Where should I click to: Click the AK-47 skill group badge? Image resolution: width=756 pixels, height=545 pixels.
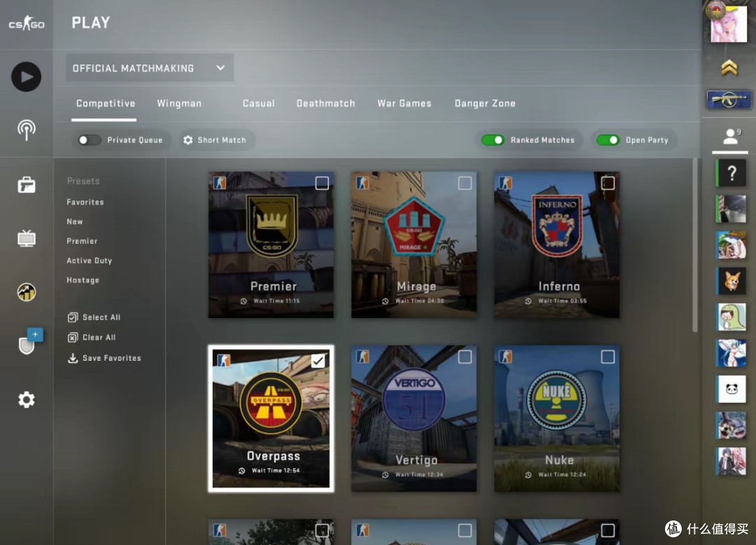729,100
